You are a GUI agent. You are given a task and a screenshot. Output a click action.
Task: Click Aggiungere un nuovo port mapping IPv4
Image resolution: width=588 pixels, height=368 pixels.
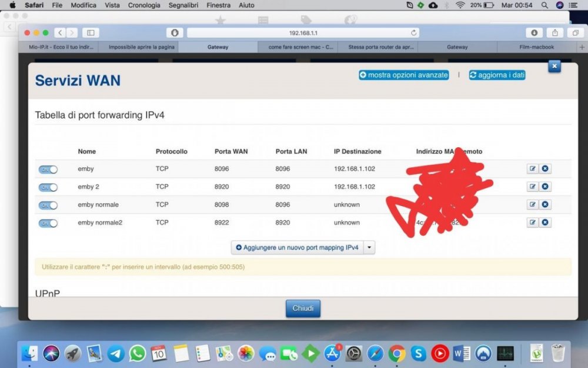click(x=297, y=247)
